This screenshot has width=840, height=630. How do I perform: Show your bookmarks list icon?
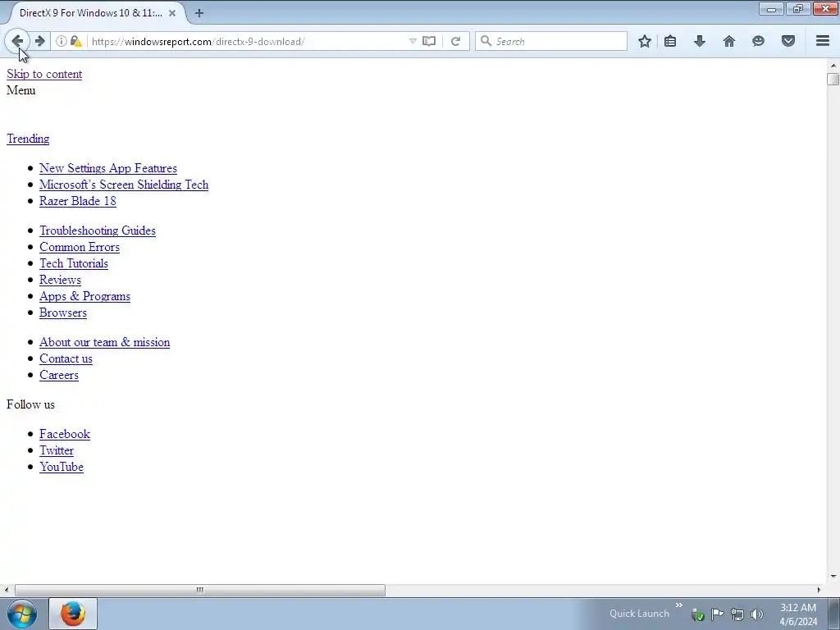click(670, 41)
